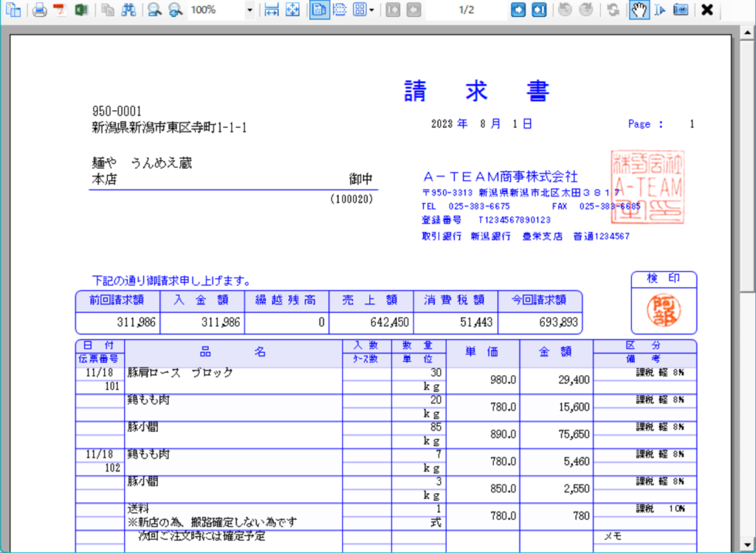The height and width of the screenshot is (553, 756).
Task: Open the zoom percentage dropdown arrow
Action: (x=250, y=10)
